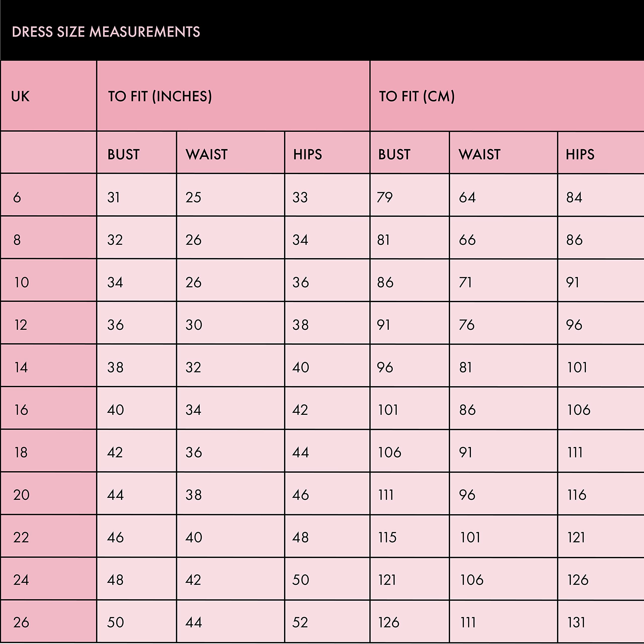Select the CM waist value 64
The height and width of the screenshot is (644, 644).
pyautogui.click(x=467, y=197)
